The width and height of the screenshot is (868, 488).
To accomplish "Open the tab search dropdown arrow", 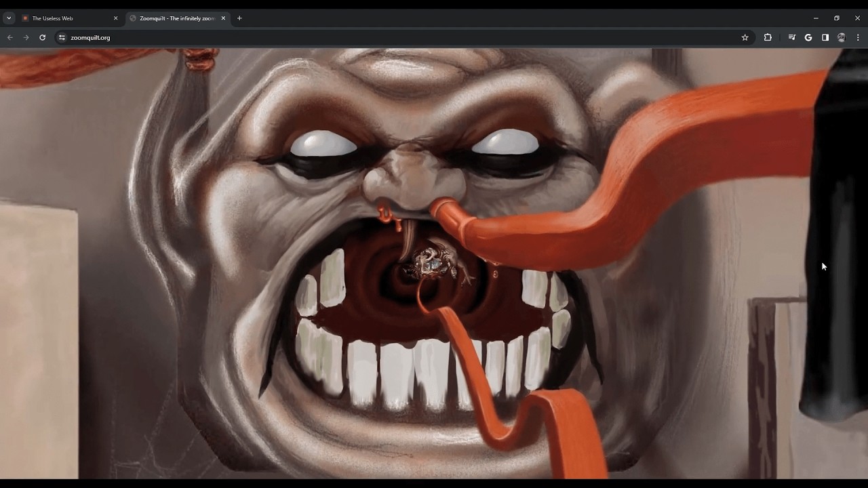I will tap(9, 18).
